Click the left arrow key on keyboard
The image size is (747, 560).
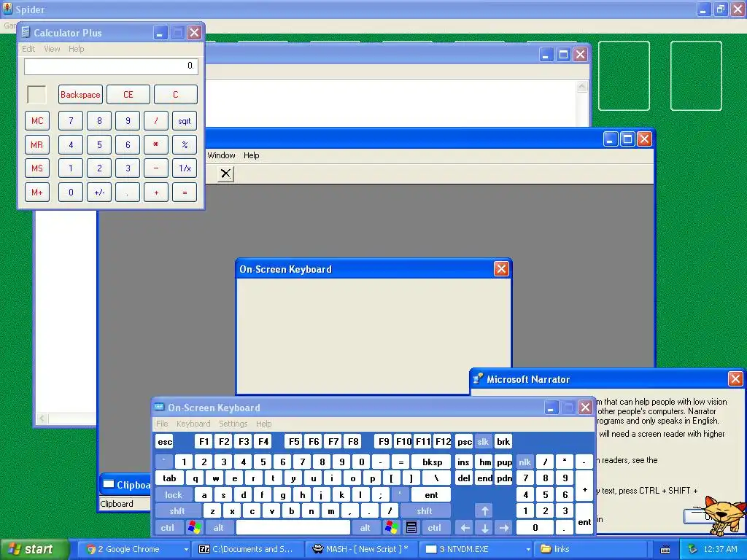point(465,528)
